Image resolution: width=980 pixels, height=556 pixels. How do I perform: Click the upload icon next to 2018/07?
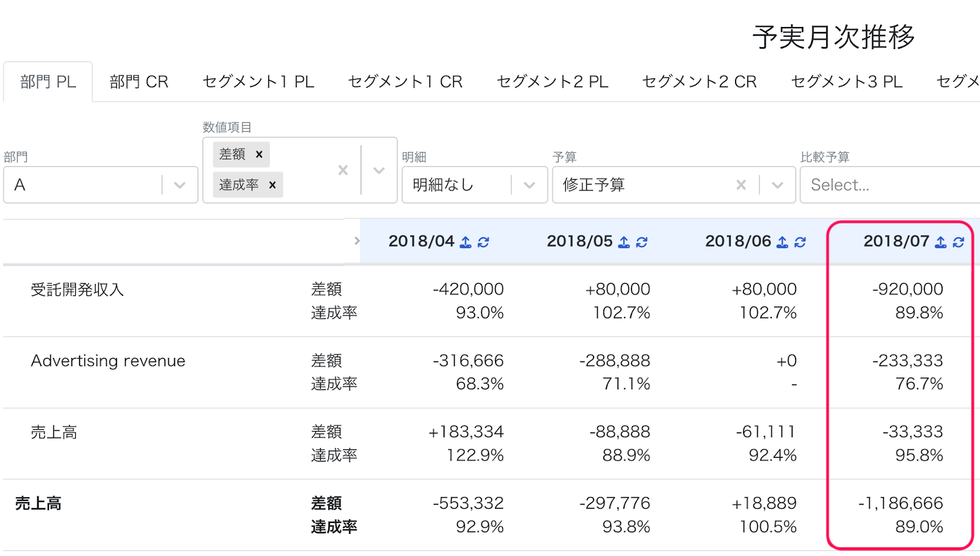(x=941, y=242)
